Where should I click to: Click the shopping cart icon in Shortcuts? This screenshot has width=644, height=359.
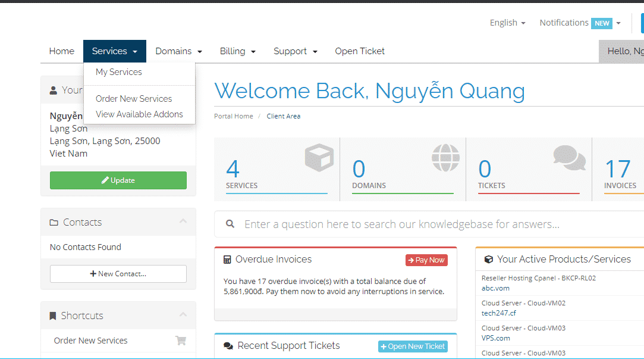[181, 341]
